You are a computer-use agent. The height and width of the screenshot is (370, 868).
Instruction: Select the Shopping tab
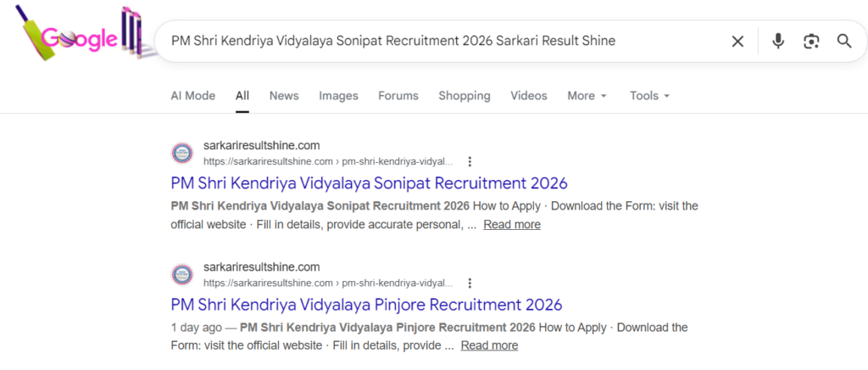tap(465, 96)
